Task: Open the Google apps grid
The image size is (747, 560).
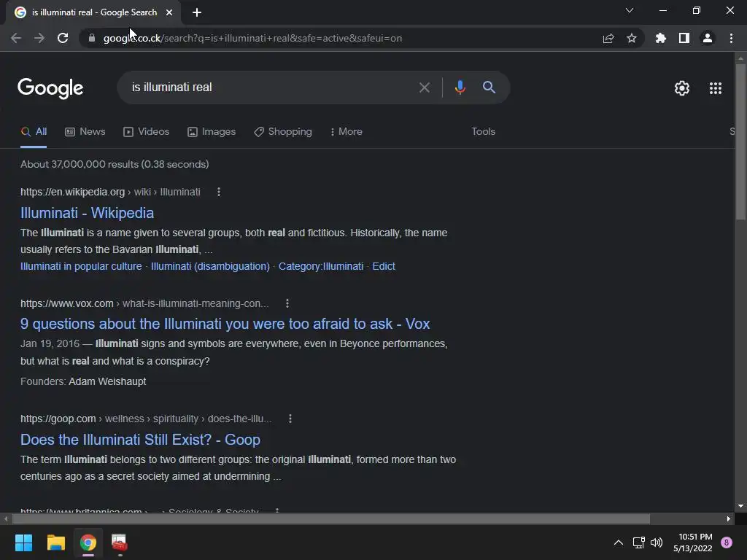Action: point(715,88)
